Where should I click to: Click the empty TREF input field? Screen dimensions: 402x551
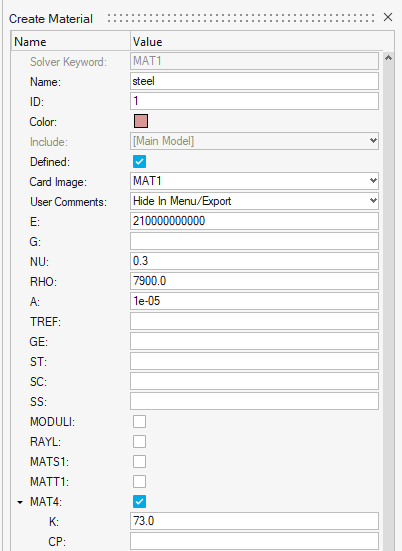[254, 321]
